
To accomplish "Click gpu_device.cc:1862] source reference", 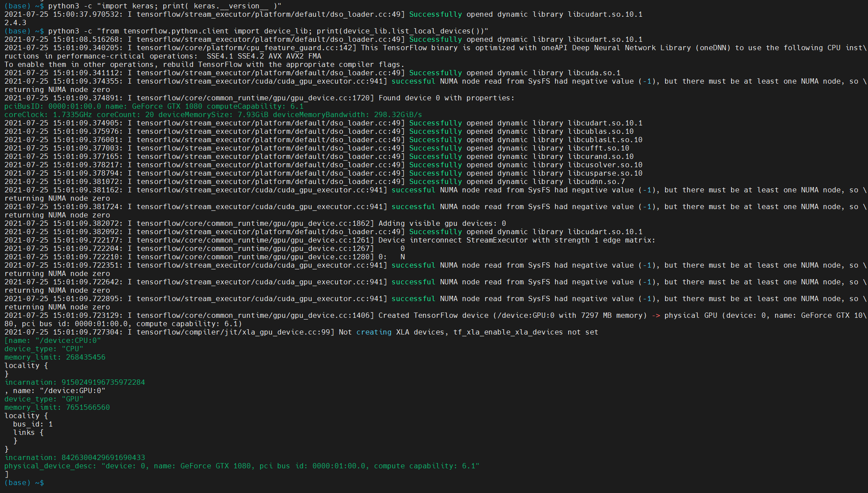I will 332,223.
